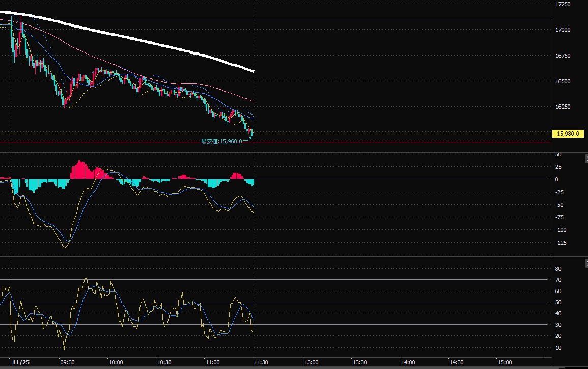Click the tallest red MACD histogram bar

click(79, 170)
